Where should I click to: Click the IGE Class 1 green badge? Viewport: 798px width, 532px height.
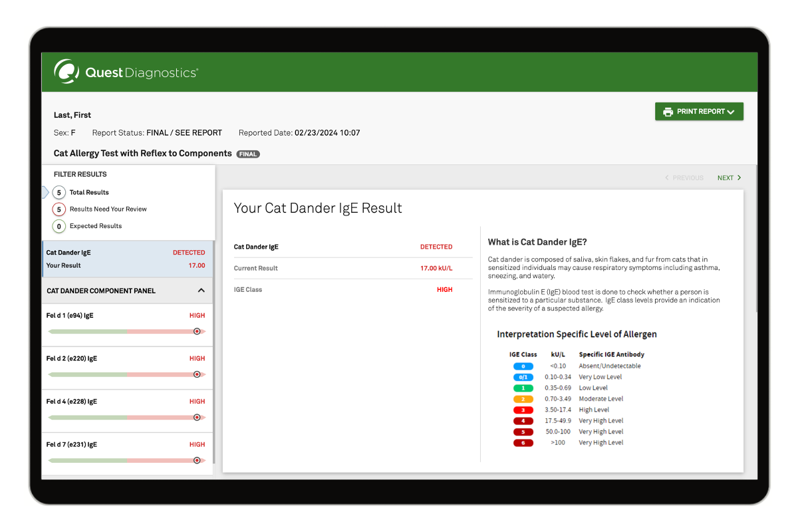click(523, 388)
